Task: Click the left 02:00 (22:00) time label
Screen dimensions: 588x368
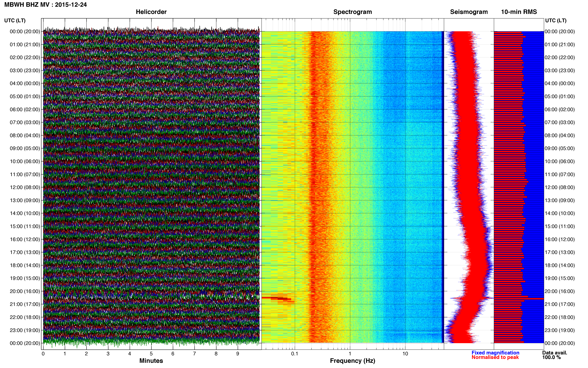Action: 25,57
